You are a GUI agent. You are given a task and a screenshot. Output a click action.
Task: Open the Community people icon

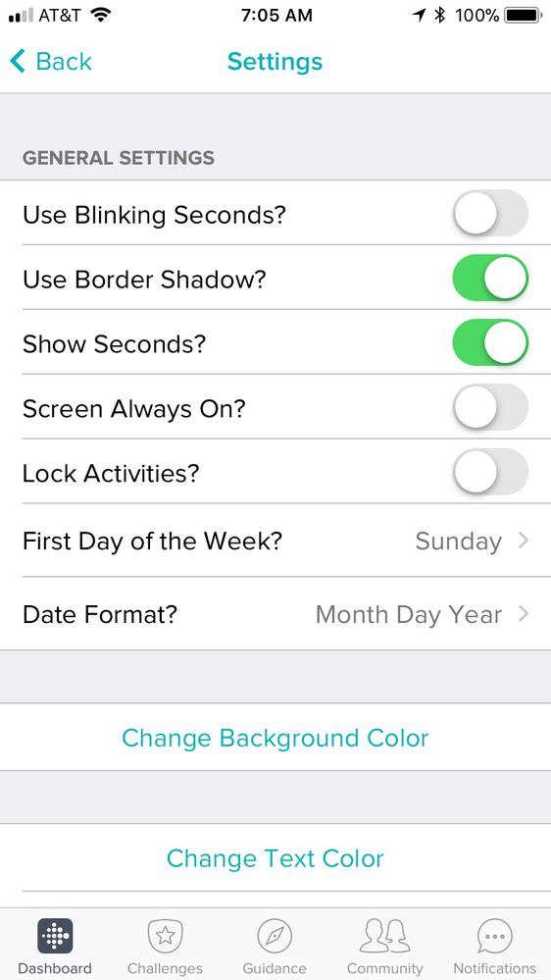click(385, 936)
